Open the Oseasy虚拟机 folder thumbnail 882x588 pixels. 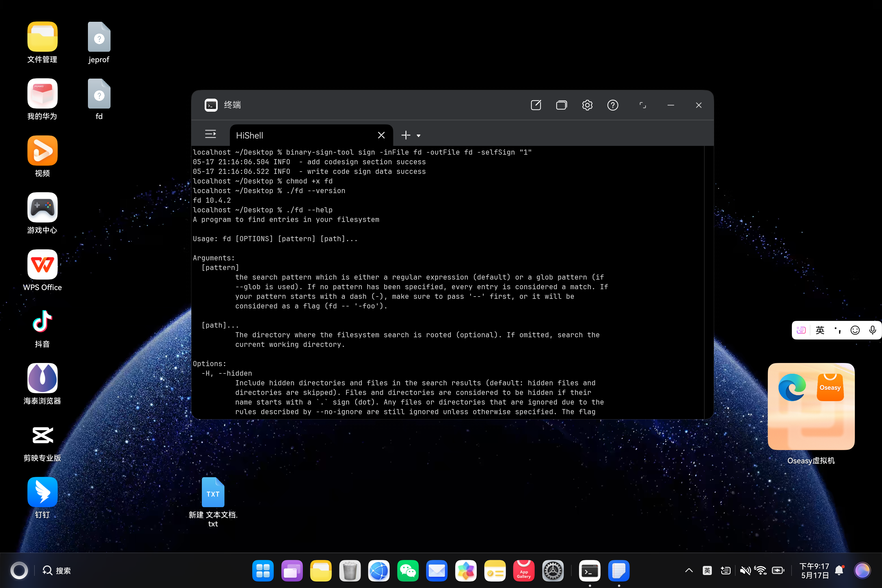(811, 407)
